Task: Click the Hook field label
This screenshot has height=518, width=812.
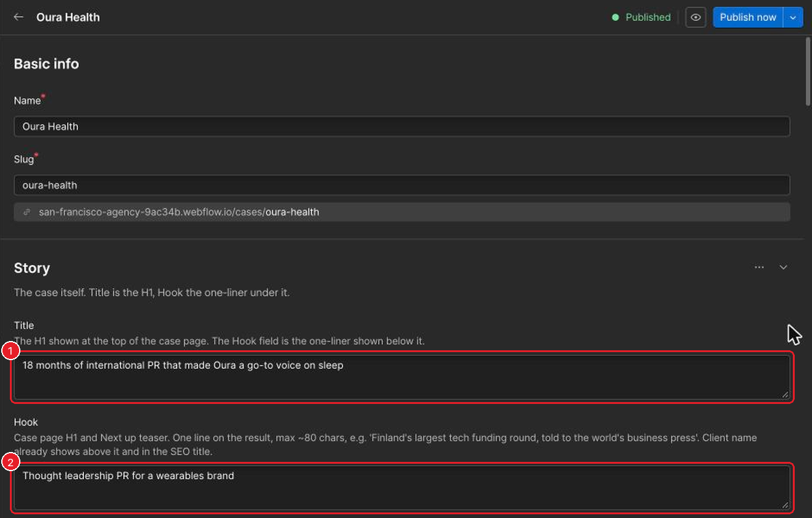Action: click(x=26, y=422)
